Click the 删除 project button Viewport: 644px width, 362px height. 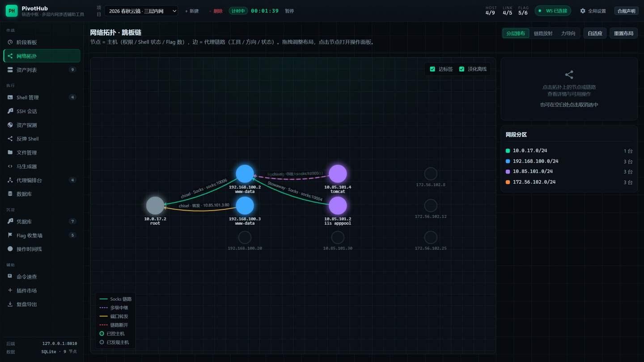[216, 11]
